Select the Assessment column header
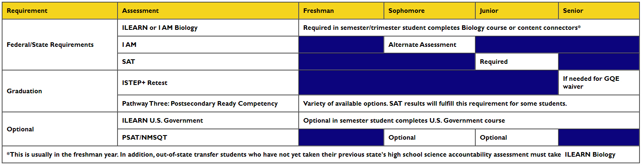 click(x=208, y=11)
